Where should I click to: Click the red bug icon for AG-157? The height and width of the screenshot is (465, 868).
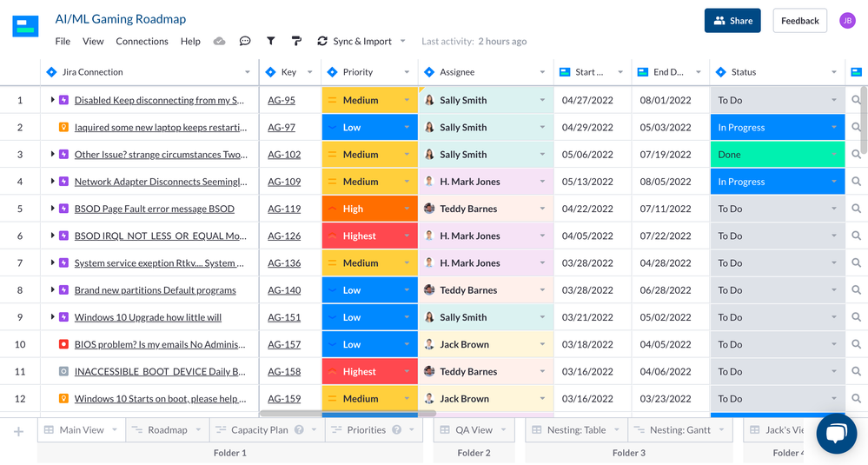[x=63, y=344]
